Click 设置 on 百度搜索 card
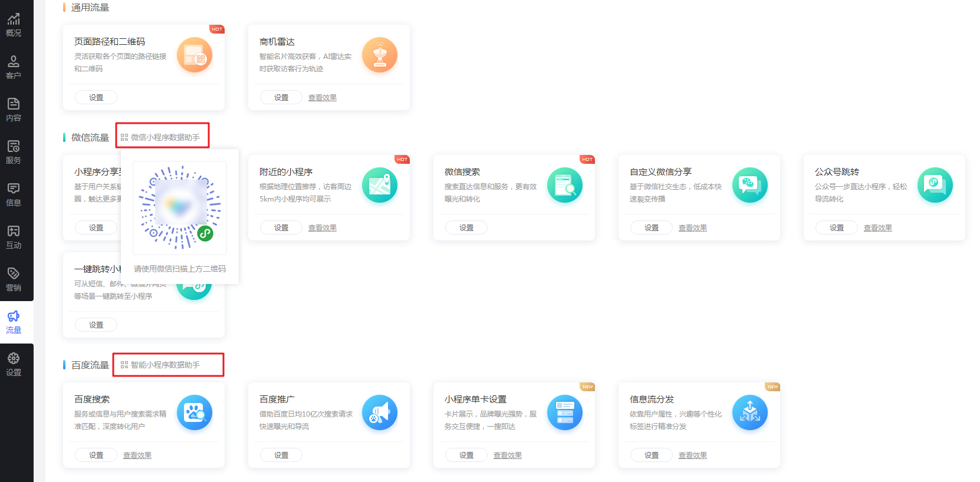Viewport: 980px width, 482px height. [96, 455]
